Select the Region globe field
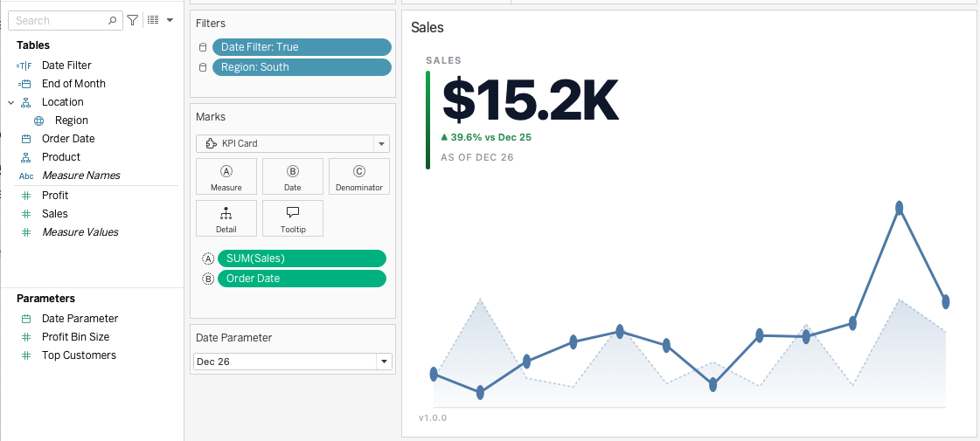 72,121
